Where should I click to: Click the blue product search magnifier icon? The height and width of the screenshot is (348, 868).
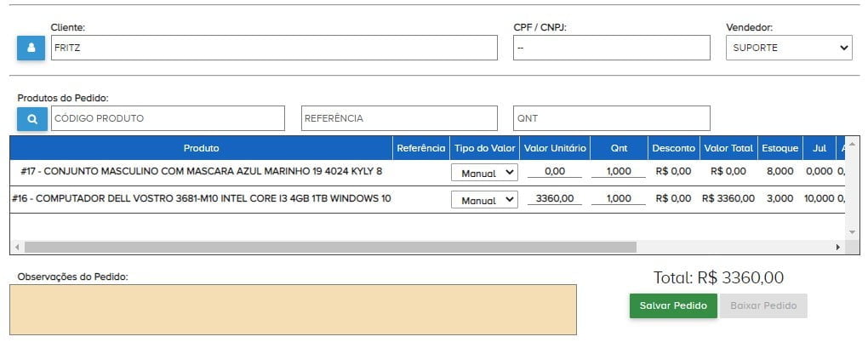coord(31,119)
